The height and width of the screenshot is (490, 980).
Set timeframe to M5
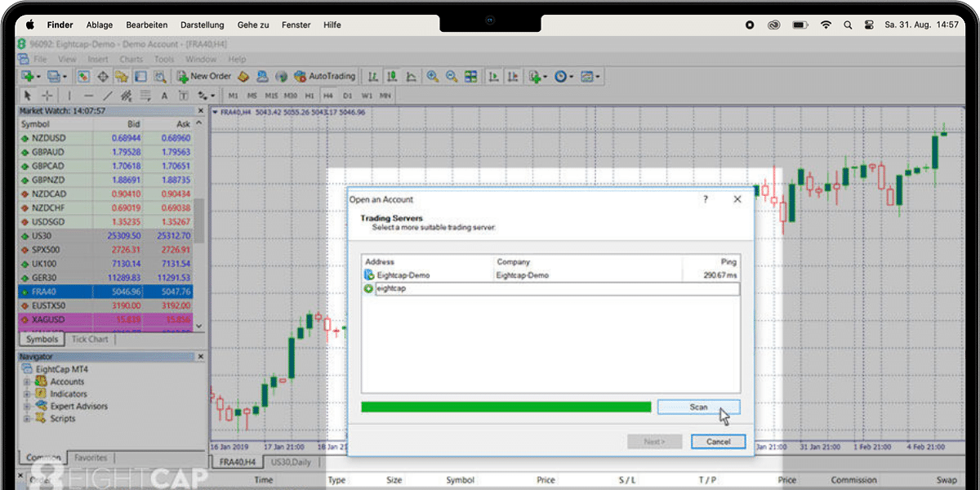point(252,96)
